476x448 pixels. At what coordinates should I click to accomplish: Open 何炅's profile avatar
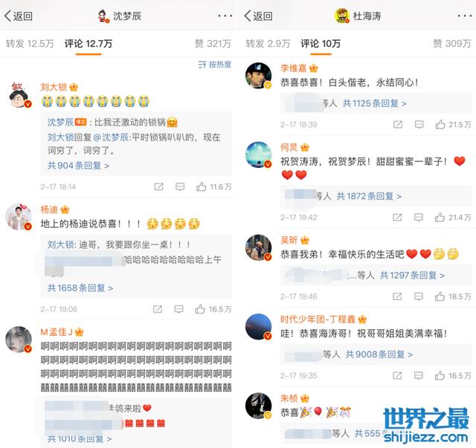coord(258,155)
